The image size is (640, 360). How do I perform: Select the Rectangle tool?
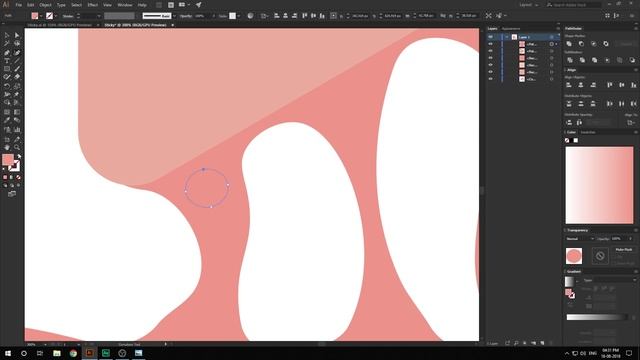pyautogui.click(x=7, y=69)
